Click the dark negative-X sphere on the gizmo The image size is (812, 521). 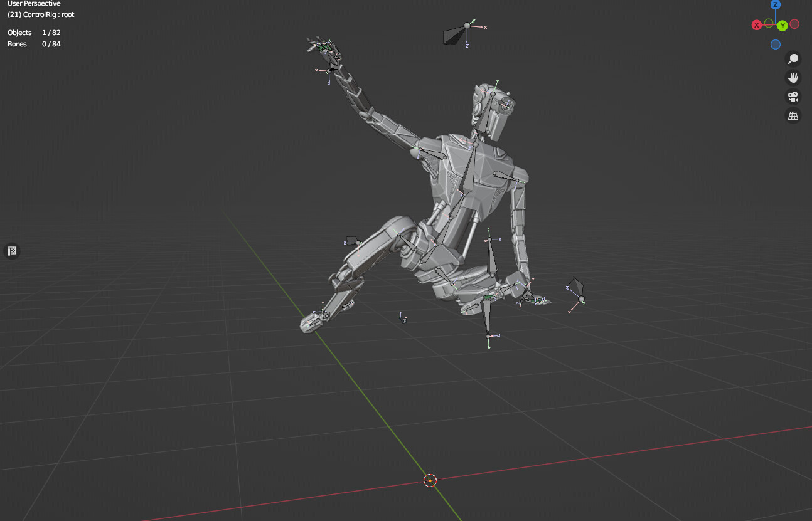tap(794, 24)
